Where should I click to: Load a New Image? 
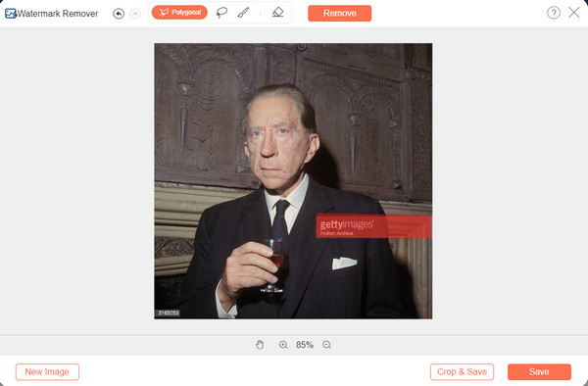click(47, 371)
